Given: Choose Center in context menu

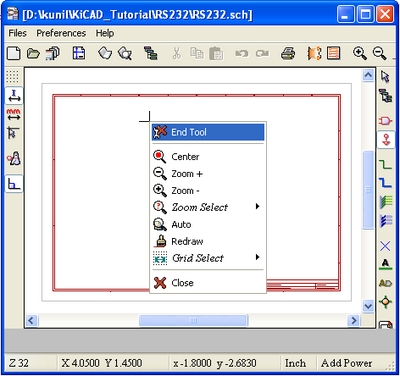Looking at the screenshot, I should coord(208,157).
